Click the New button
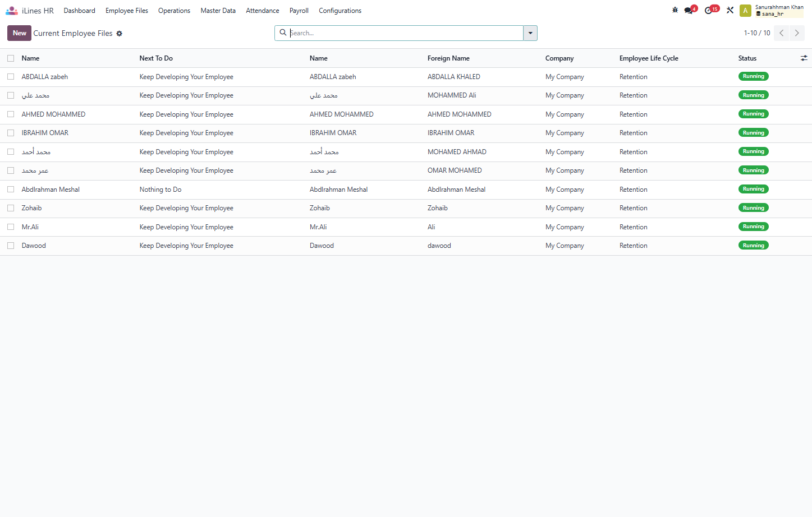The width and height of the screenshot is (812, 517). [20, 33]
